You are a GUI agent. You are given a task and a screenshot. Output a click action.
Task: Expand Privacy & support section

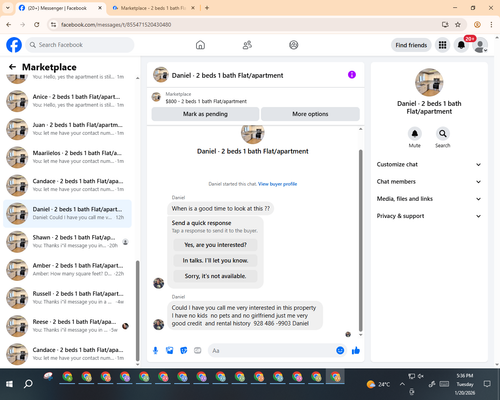coord(429,216)
